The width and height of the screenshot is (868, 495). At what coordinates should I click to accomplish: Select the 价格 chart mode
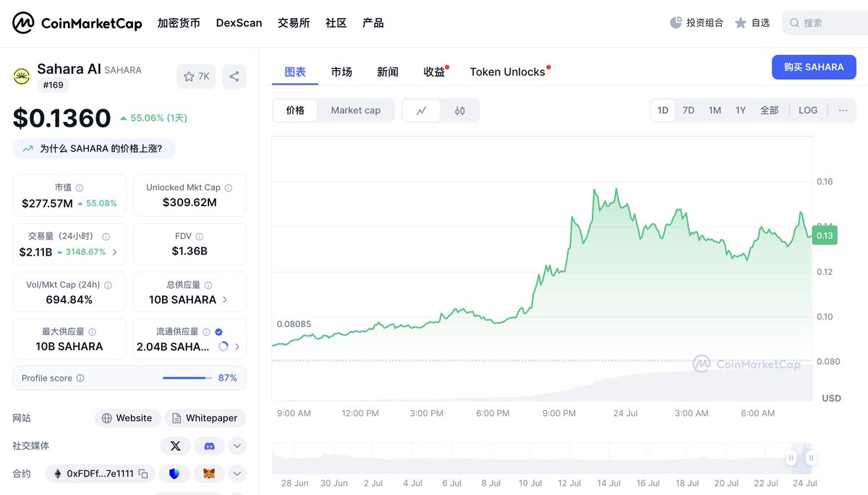(295, 111)
